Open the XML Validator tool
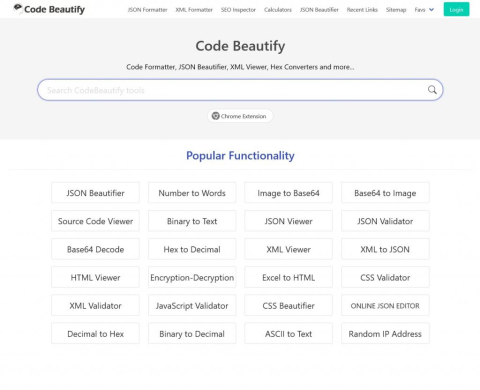The height and width of the screenshot is (390, 480). [x=95, y=305]
